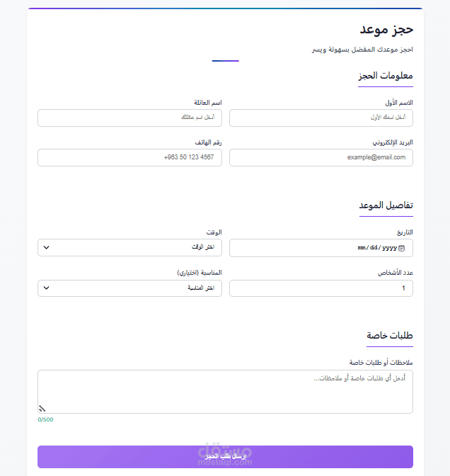
Task: Focus the الاسم الأول first name field
Action: pyautogui.click(x=321, y=118)
